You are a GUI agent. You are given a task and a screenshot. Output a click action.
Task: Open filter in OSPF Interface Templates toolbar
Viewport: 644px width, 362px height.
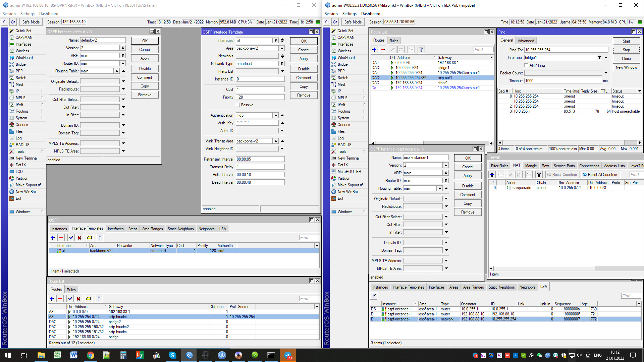(100, 238)
